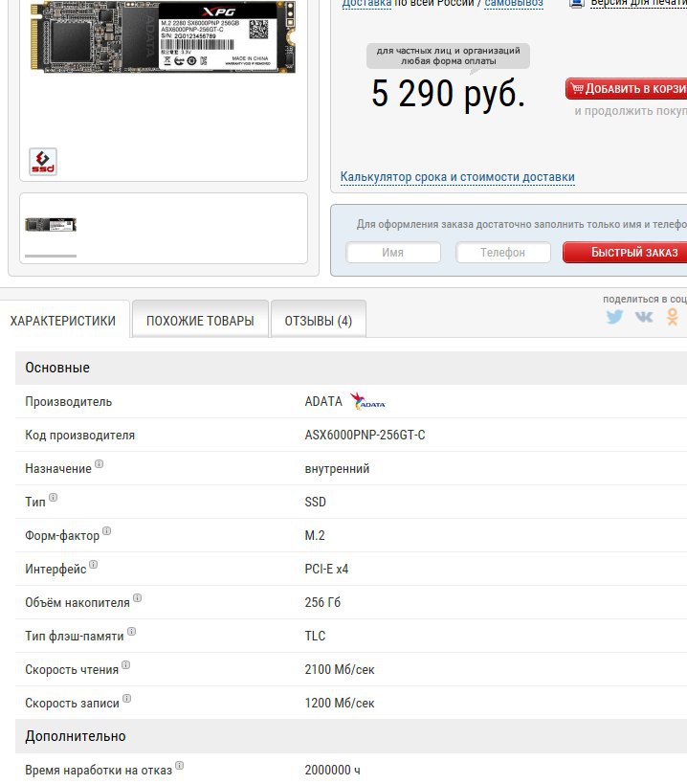Click the TLC flash memory value
The width and height of the screenshot is (687, 784).
pyautogui.click(x=315, y=636)
